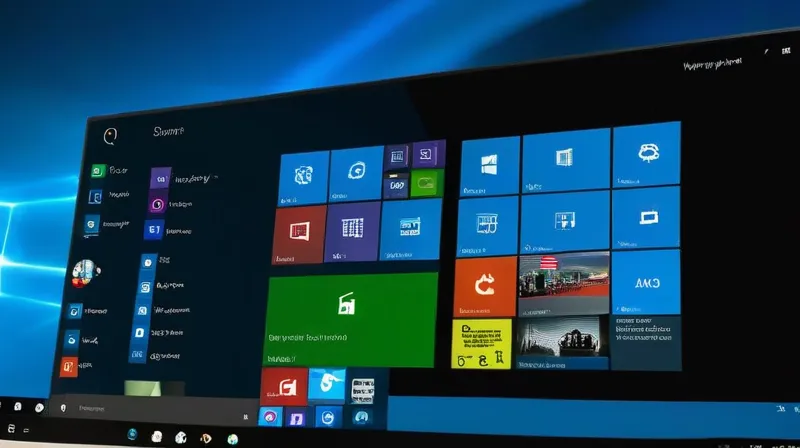800x448 pixels.
Task: Open the blue tile with cloud icon
Action: pos(646,154)
